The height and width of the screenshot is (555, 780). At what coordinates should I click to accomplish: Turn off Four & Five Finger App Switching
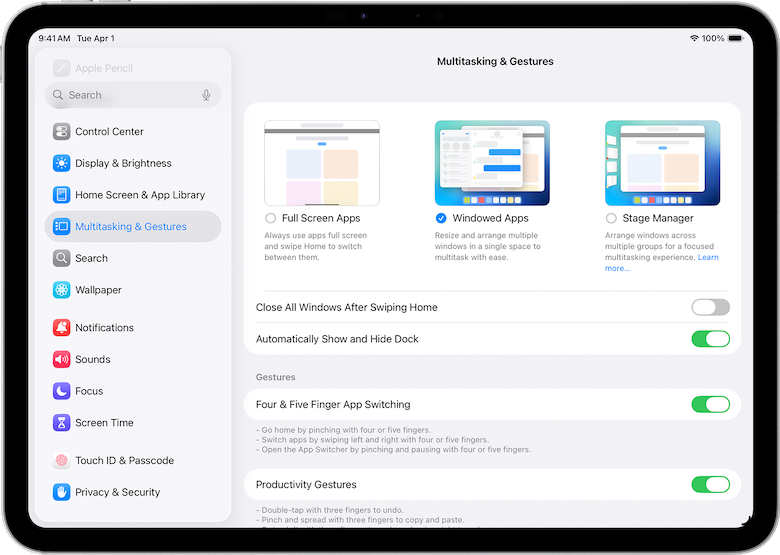pos(710,404)
